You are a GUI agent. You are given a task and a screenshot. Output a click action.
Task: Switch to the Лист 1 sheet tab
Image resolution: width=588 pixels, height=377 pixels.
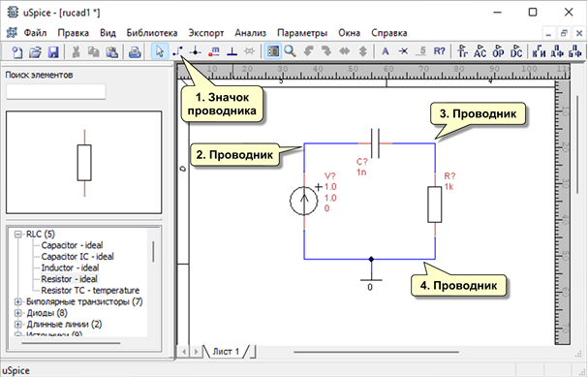pos(226,352)
